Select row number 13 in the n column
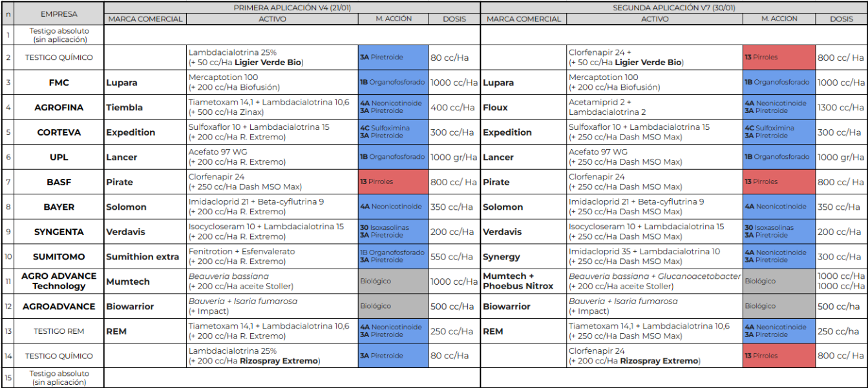 8,331
